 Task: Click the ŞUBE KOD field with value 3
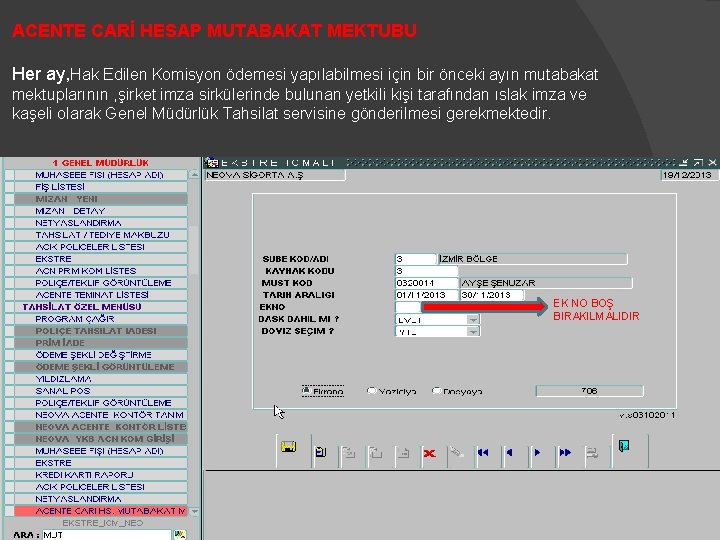tap(416, 259)
